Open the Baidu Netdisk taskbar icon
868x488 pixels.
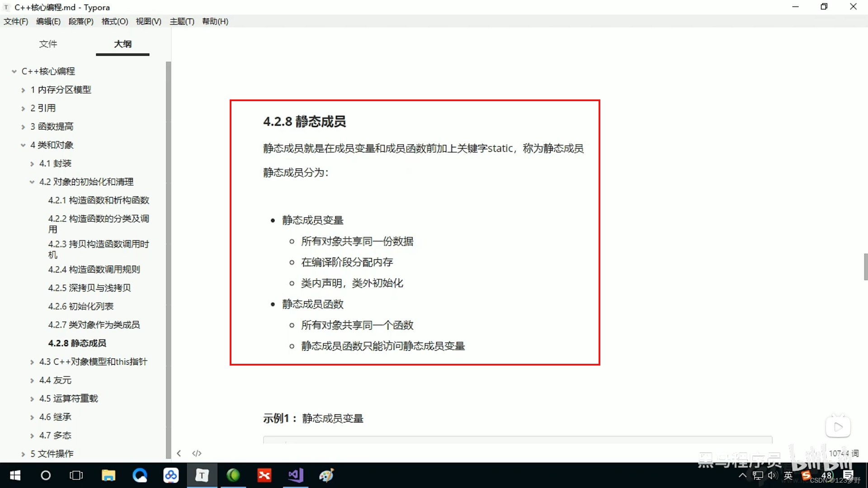[x=171, y=475]
